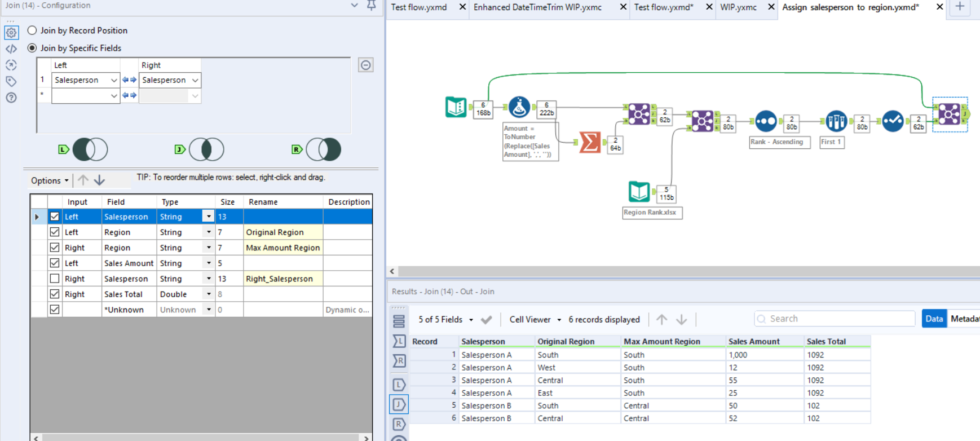Image resolution: width=980 pixels, height=441 pixels.
Task: Select Join by Record Position option
Action: (32, 30)
